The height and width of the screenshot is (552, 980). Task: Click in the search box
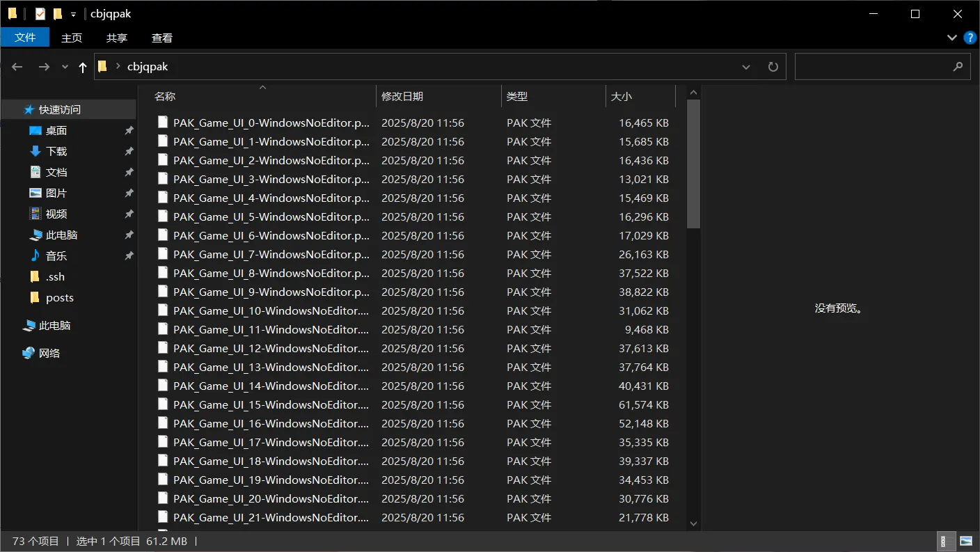point(874,67)
